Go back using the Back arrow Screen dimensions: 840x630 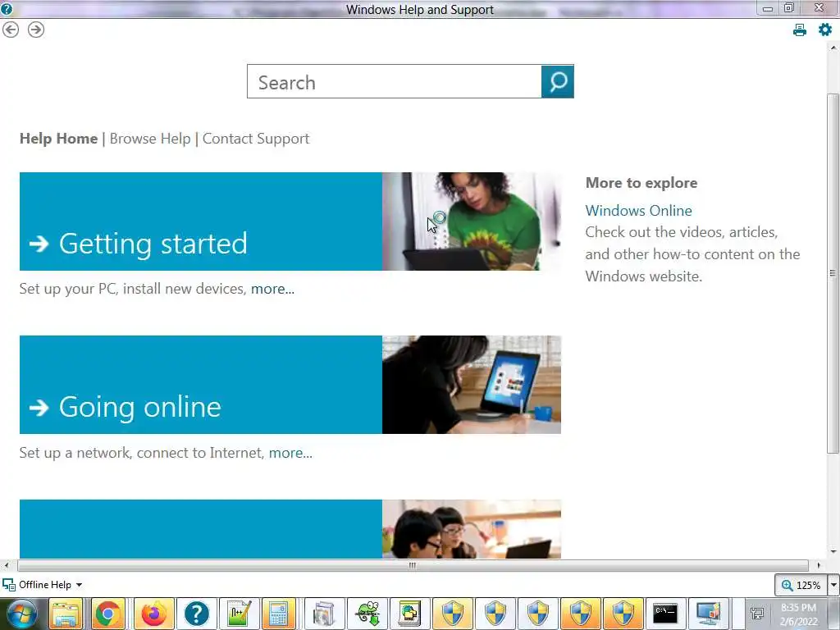coord(11,30)
